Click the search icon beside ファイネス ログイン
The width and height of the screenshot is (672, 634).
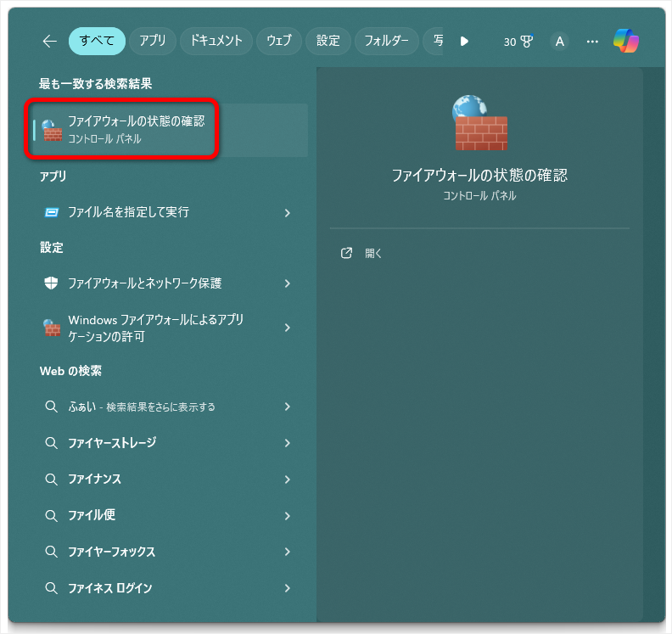click(52, 588)
